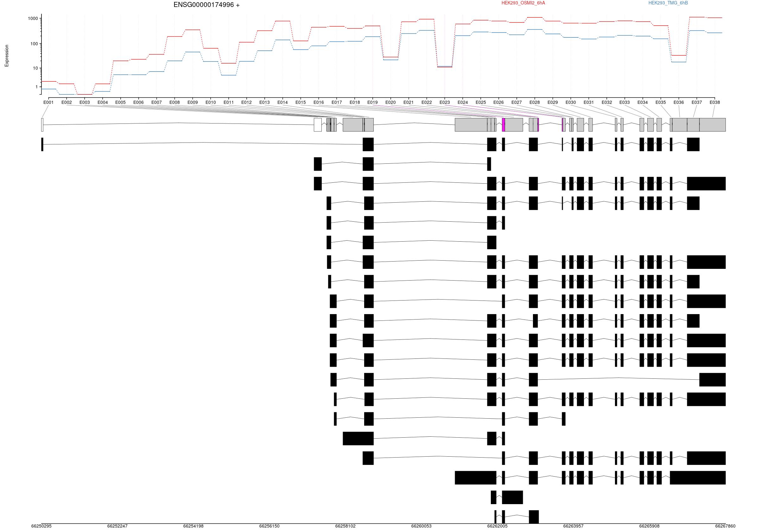760x532 pixels.
Task: Click exon label E003
Action: (x=85, y=102)
